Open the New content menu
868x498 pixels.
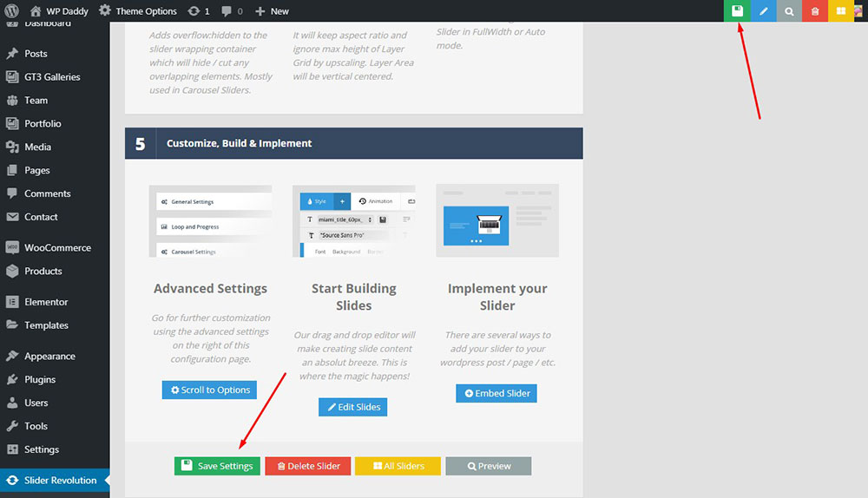pos(272,11)
